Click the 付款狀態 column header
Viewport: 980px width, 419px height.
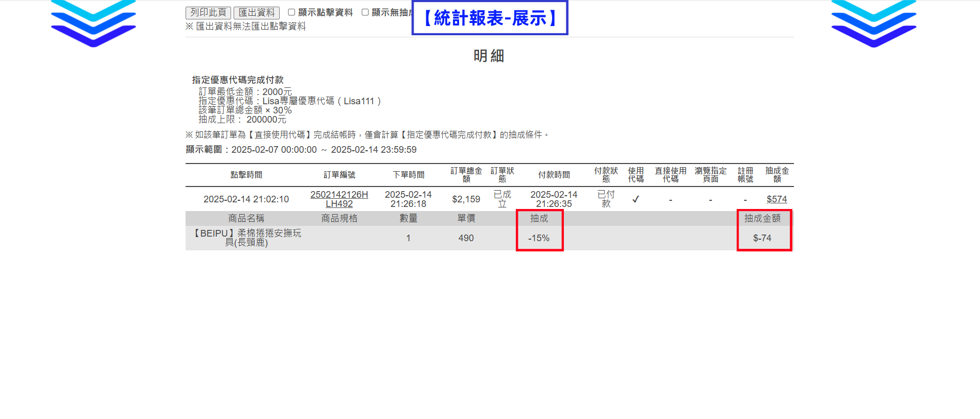click(x=606, y=175)
